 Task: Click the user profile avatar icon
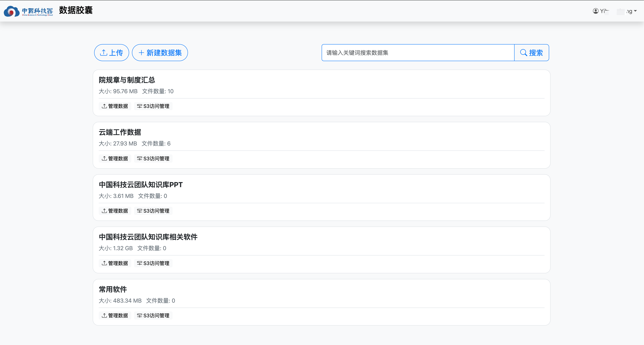coord(595,11)
